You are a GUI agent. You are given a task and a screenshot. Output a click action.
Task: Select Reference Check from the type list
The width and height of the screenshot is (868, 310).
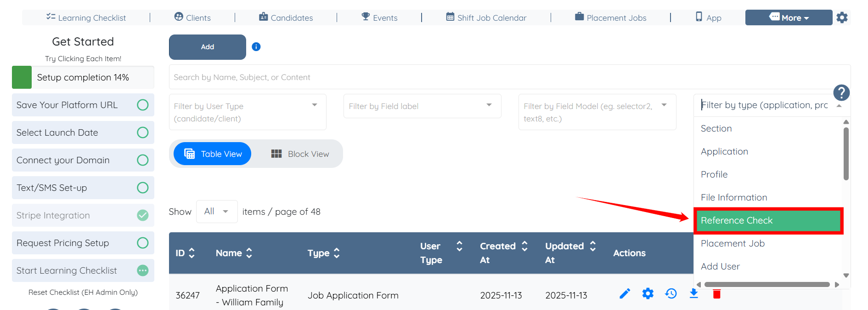(x=768, y=220)
